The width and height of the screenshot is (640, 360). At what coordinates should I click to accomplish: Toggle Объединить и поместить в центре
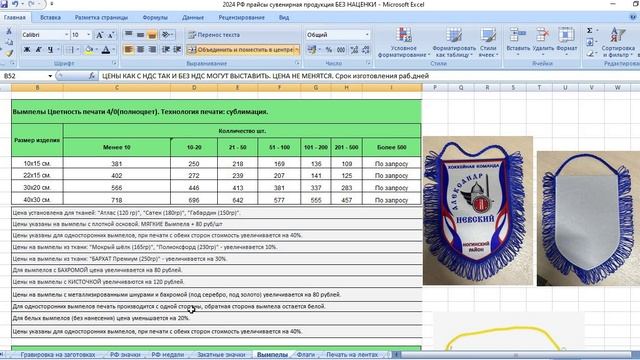tap(240, 50)
